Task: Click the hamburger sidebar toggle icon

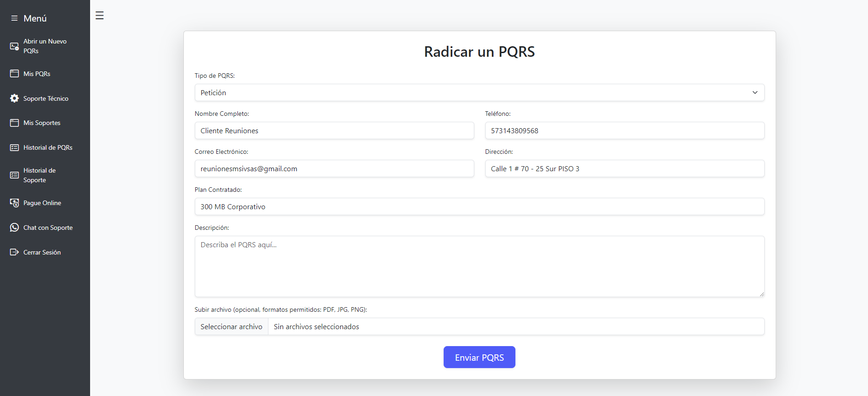Action: (100, 16)
